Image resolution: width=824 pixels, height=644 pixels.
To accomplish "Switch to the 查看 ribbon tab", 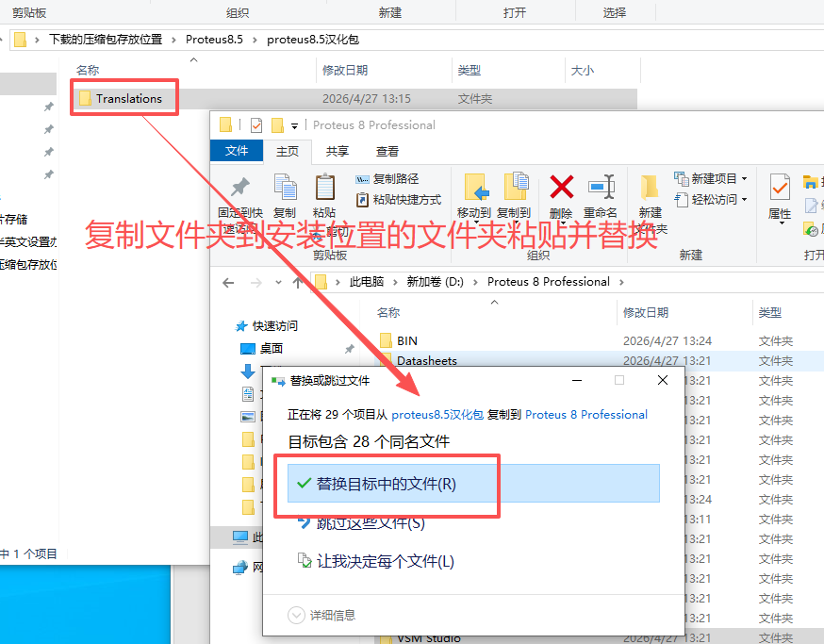I will coord(387,152).
